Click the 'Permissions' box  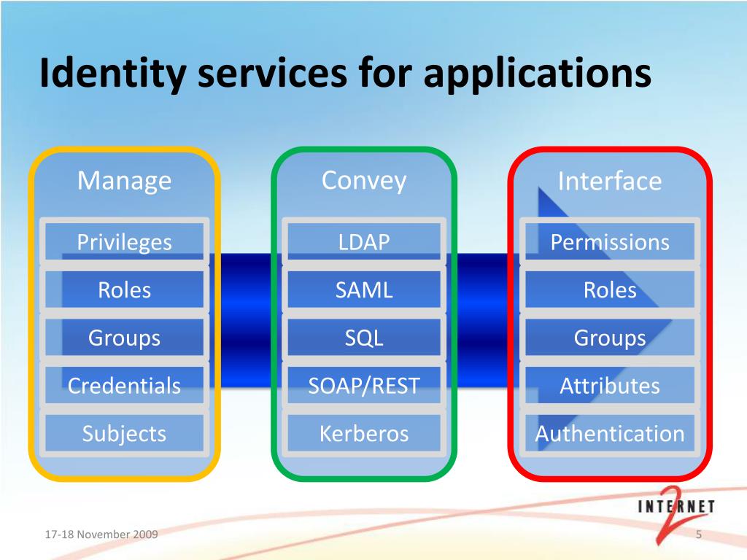[x=610, y=242]
